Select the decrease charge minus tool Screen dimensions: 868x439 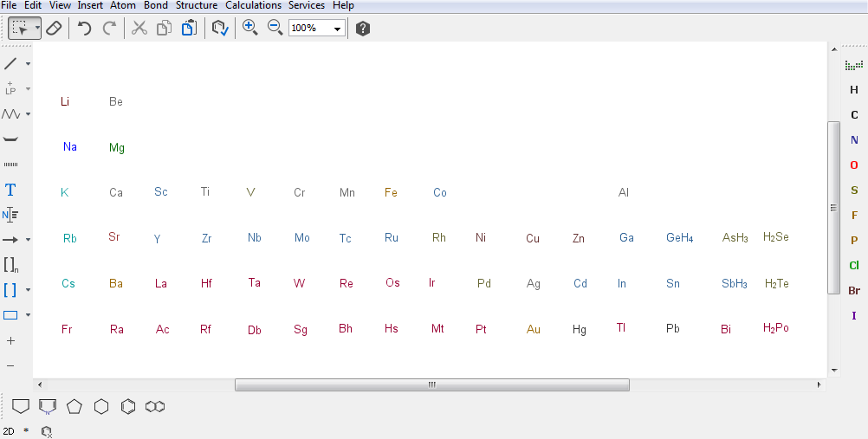point(10,365)
